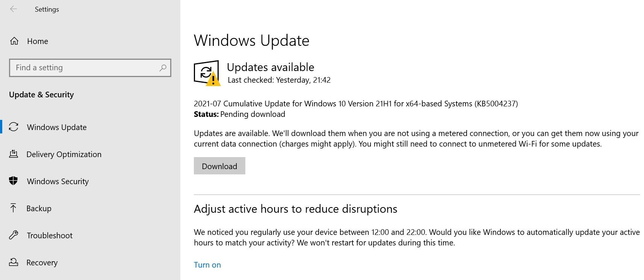644x280 pixels.
Task: Click the Backup arrow icon
Action: click(x=14, y=208)
